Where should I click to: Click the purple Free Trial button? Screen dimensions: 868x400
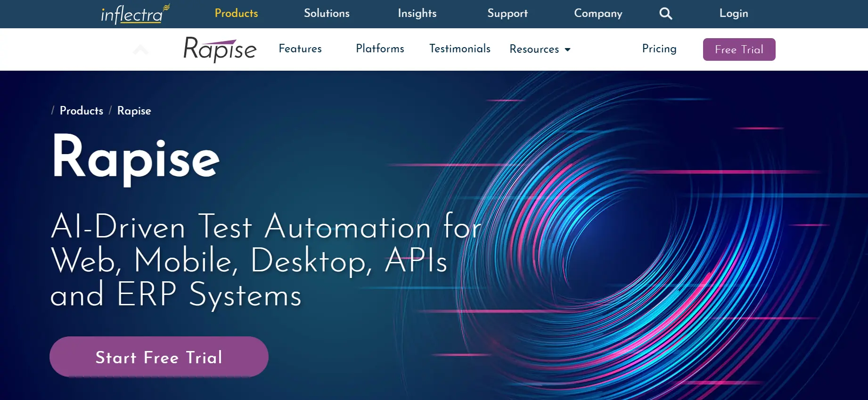click(x=739, y=49)
